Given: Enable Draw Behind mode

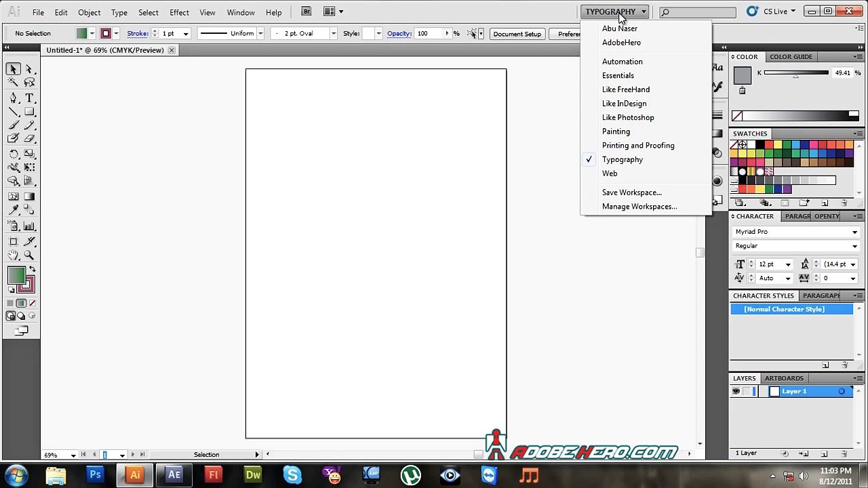Looking at the screenshot, I should click(21, 316).
